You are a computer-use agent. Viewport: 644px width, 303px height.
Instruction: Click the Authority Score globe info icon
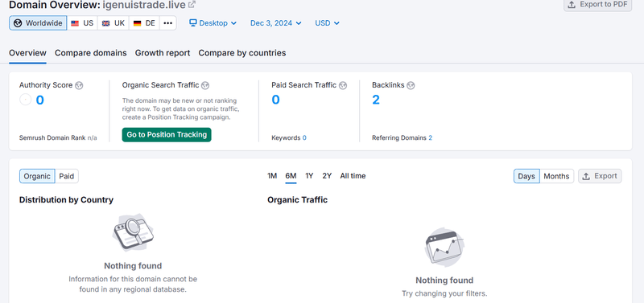point(79,85)
